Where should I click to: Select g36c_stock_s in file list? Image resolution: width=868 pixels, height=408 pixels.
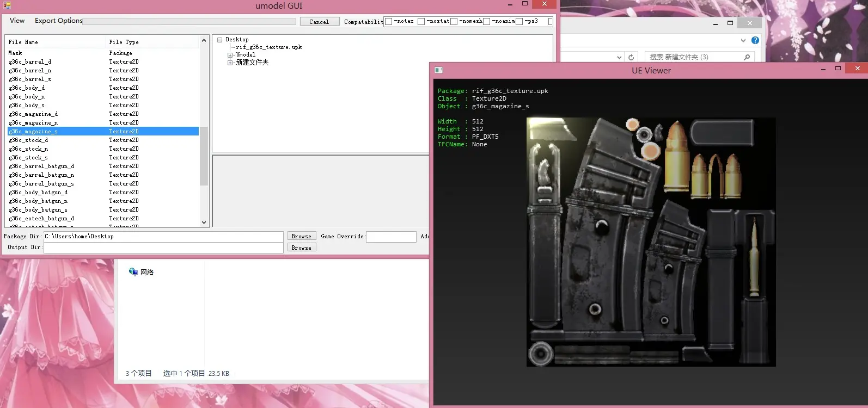103,158
